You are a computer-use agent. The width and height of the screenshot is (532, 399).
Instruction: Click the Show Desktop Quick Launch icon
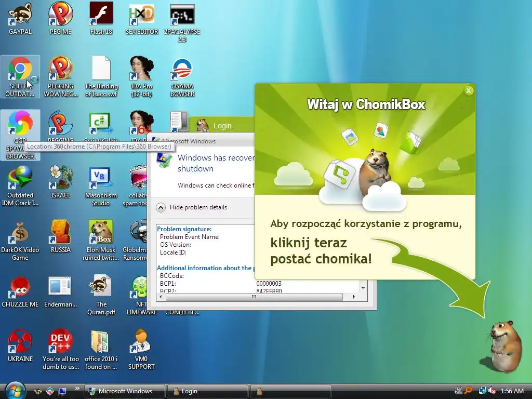point(62,391)
